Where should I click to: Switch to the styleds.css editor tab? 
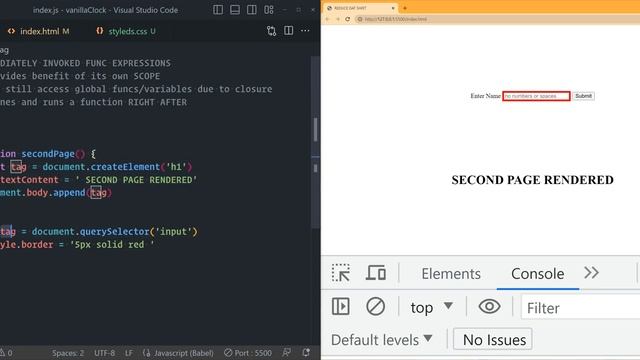point(127,31)
